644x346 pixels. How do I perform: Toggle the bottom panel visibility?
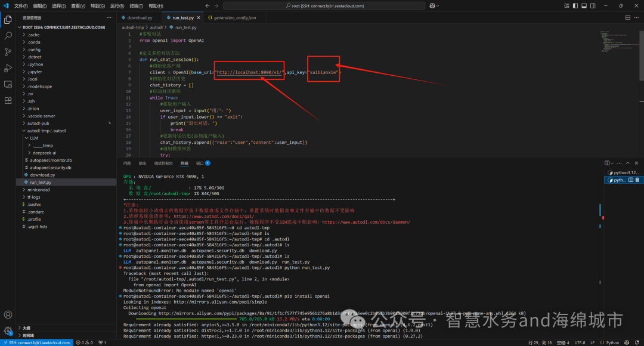[584, 6]
